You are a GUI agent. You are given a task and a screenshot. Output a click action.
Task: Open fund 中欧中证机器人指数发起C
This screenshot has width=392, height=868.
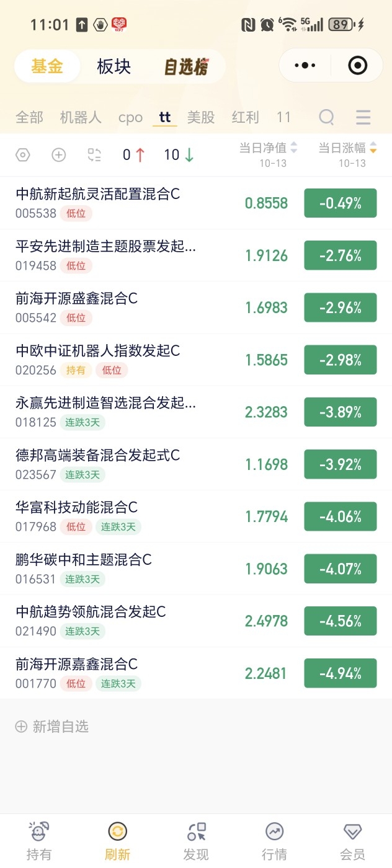[x=98, y=352]
